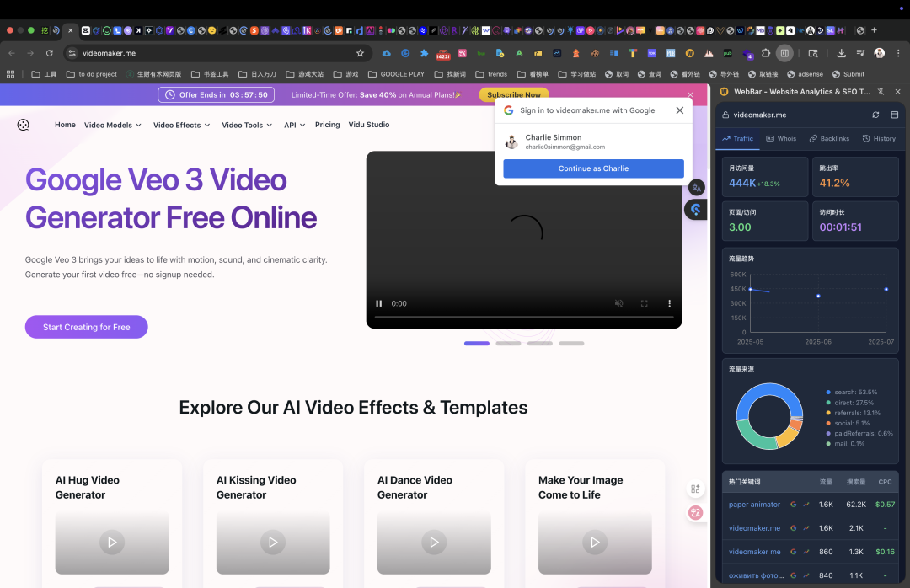Select the fourth carousel indicator

pos(571,344)
